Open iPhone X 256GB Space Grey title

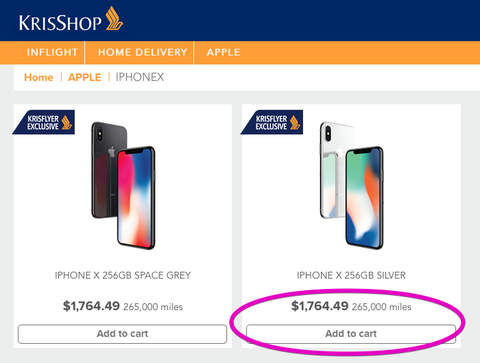click(123, 275)
